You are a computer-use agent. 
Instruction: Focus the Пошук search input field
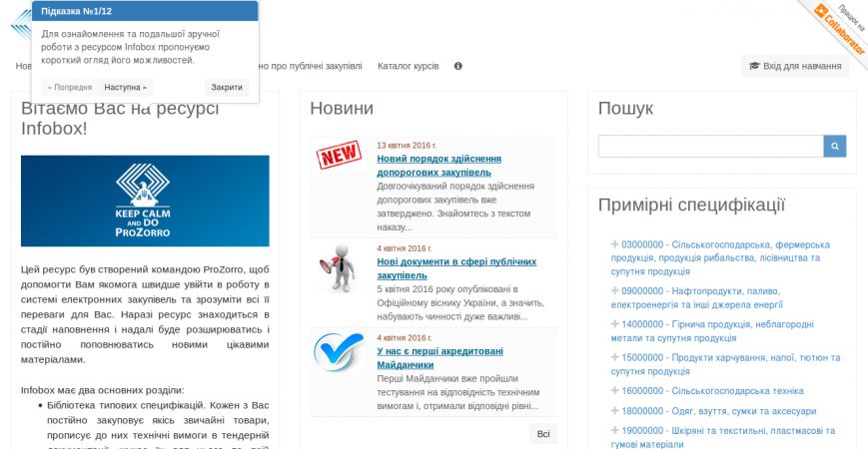tap(711, 147)
